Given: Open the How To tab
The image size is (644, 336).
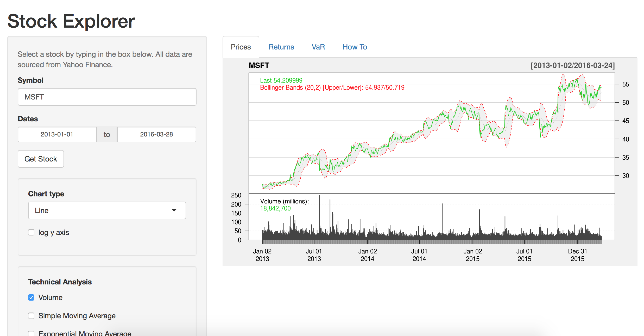Looking at the screenshot, I should pyautogui.click(x=355, y=47).
